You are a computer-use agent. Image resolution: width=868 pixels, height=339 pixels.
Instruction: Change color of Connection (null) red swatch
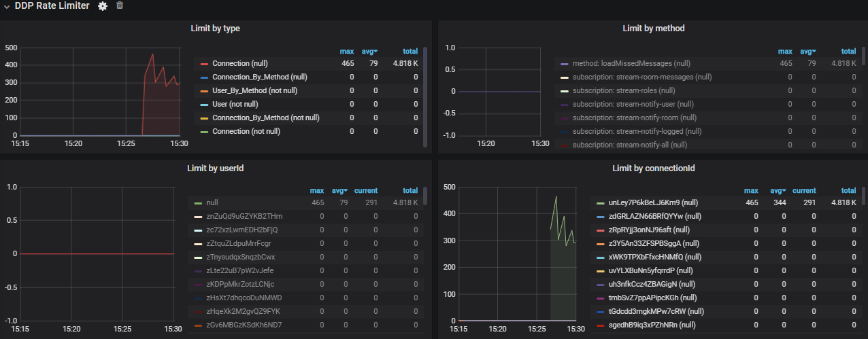point(204,64)
